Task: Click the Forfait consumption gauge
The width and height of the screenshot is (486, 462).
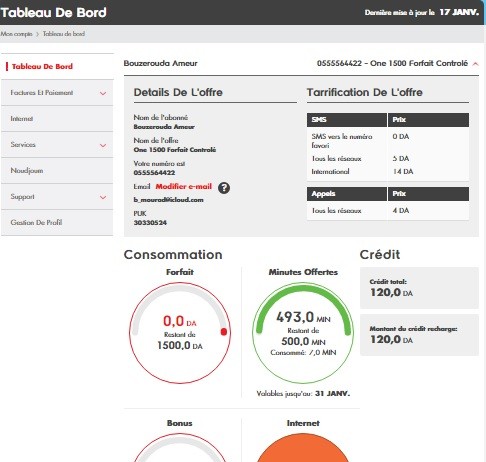Action: (180, 333)
